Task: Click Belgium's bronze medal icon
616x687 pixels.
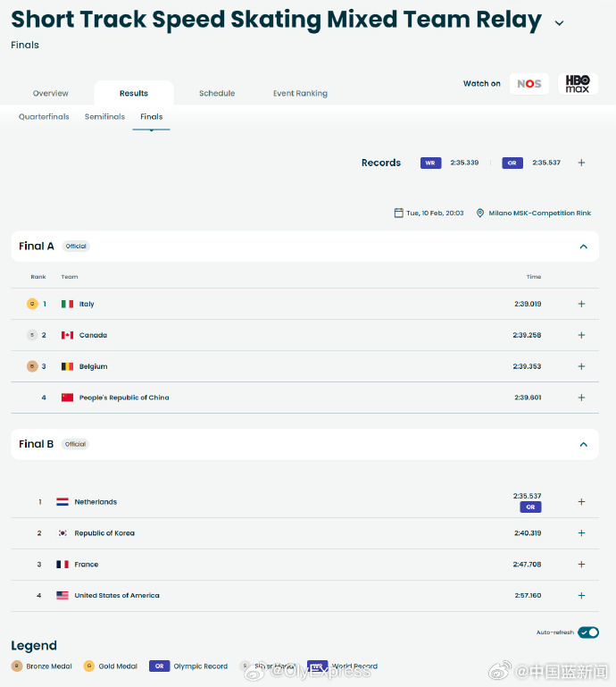Action: coord(32,366)
